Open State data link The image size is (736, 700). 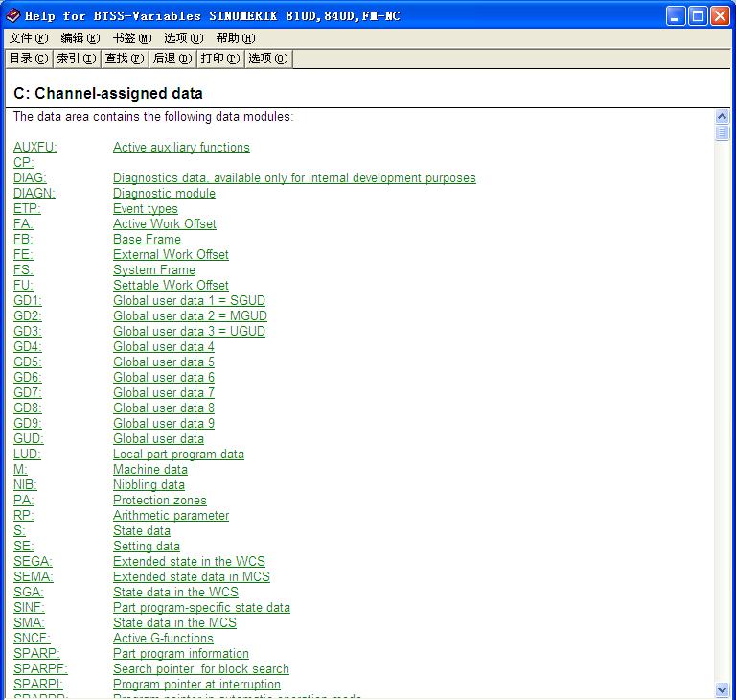coord(142,531)
